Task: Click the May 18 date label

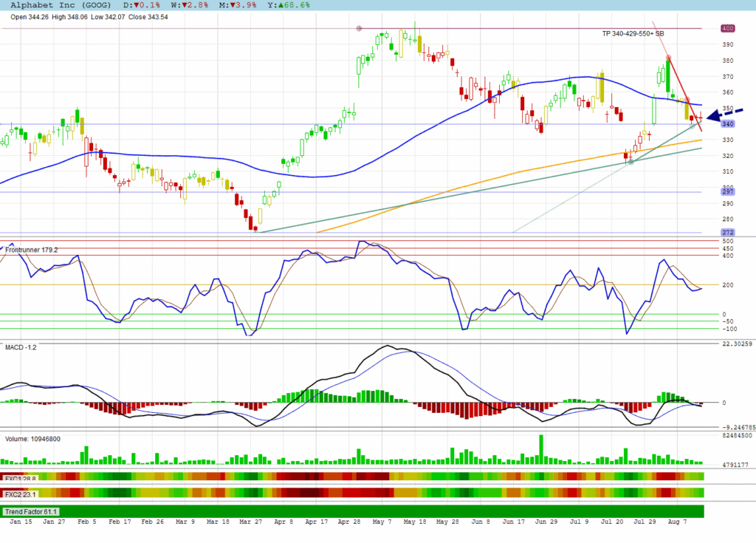Action: tap(415, 522)
